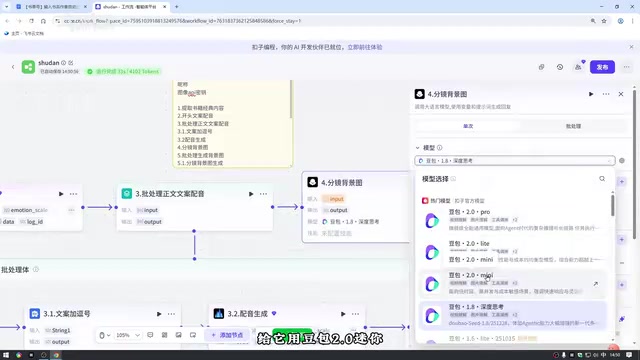
Task: Open the mouse interaction mode dropdown
Action: (x=104, y=335)
